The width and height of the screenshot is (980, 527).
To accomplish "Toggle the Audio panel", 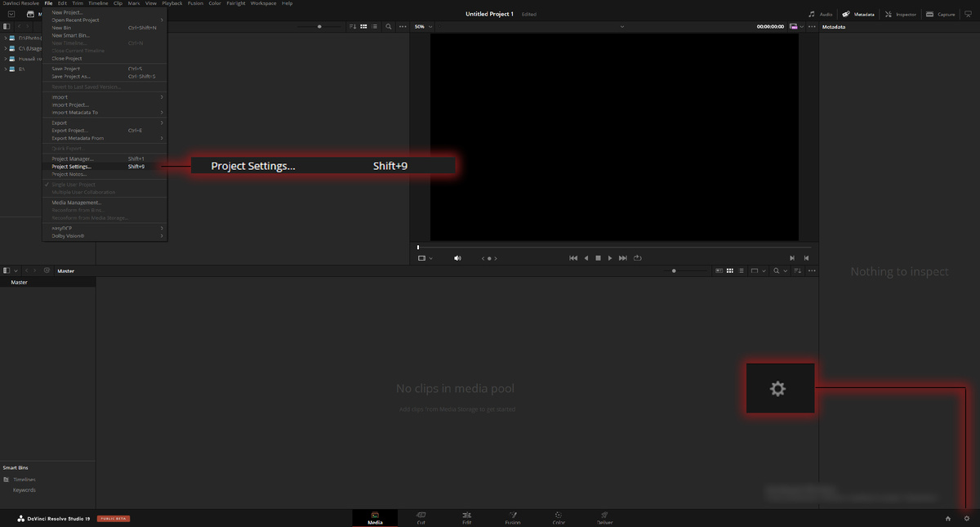I will coord(821,14).
